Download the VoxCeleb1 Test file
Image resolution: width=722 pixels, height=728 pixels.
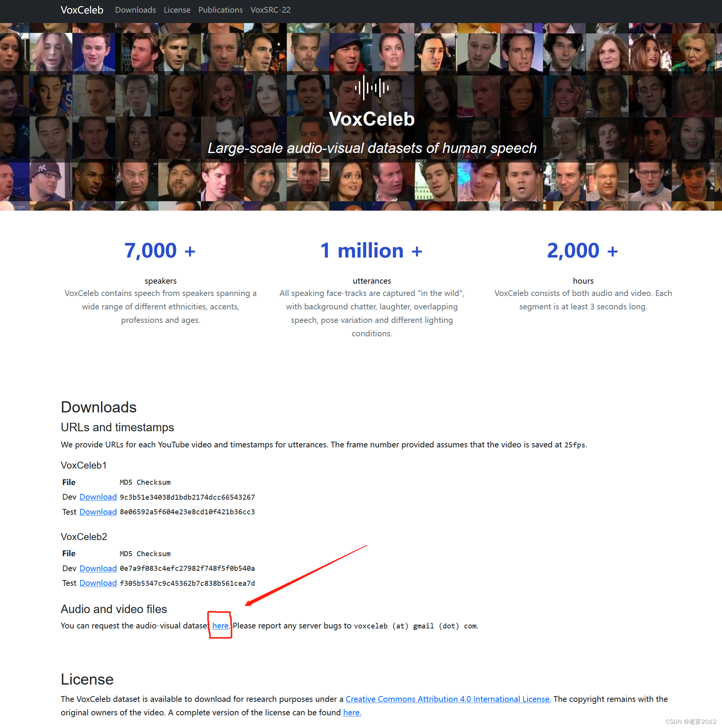pyautogui.click(x=98, y=512)
